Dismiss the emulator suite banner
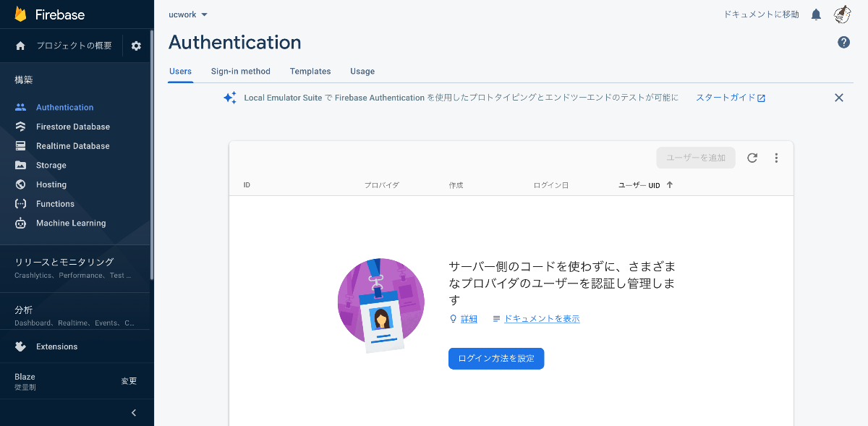The image size is (868, 426). pyautogui.click(x=839, y=98)
